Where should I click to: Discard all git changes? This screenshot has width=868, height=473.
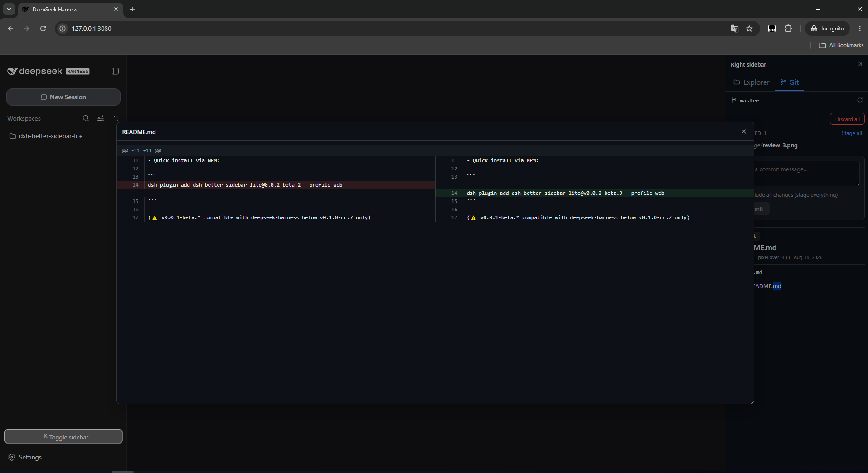pyautogui.click(x=847, y=119)
